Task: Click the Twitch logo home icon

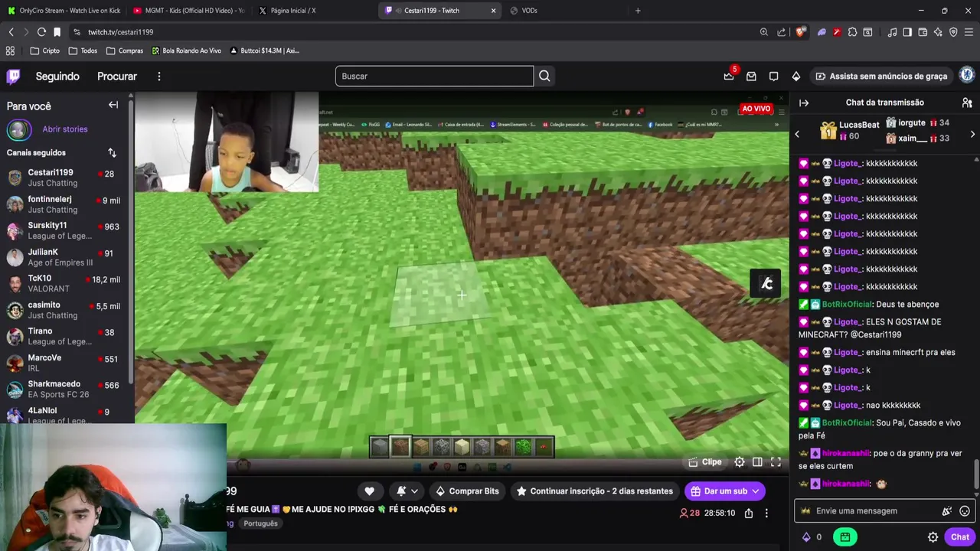Action: pyautogui.click(x=14, y=76)
